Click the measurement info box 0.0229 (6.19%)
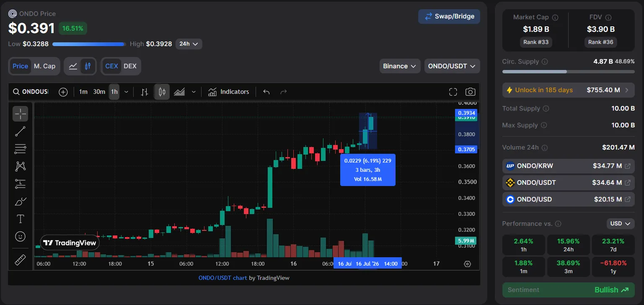The image size is (644, 305). [367, 170]
